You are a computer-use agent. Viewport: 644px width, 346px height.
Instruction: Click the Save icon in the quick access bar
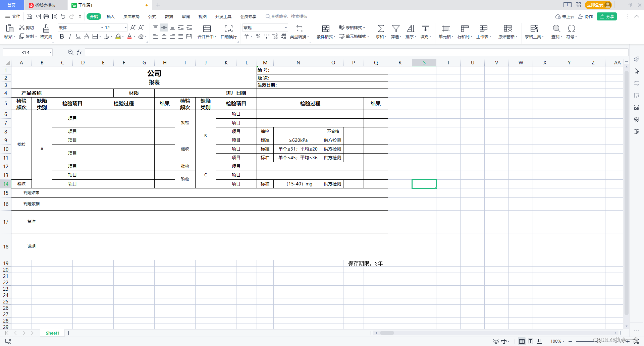click(29, 16)
